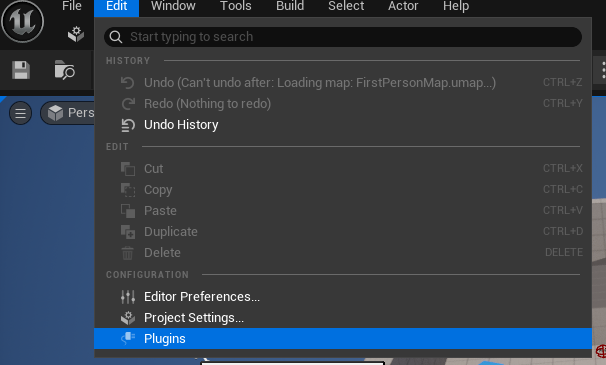Click the DELETE shortcut label
Image resolution: width=606 pixels, height=365 pixels.
[564, 252]
